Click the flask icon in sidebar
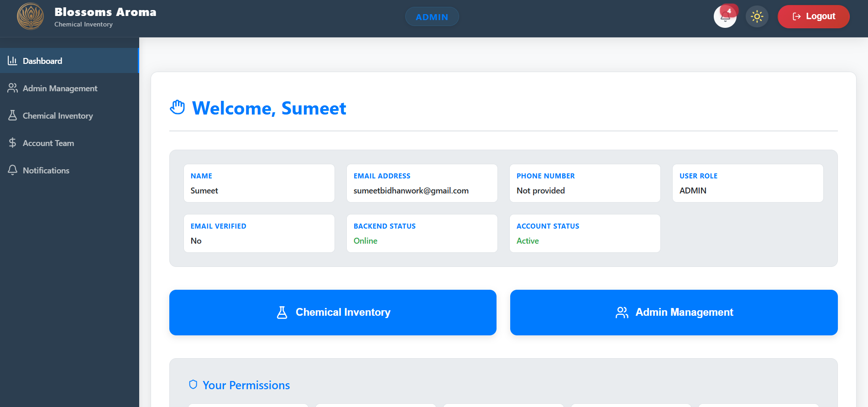 [12, 115]
